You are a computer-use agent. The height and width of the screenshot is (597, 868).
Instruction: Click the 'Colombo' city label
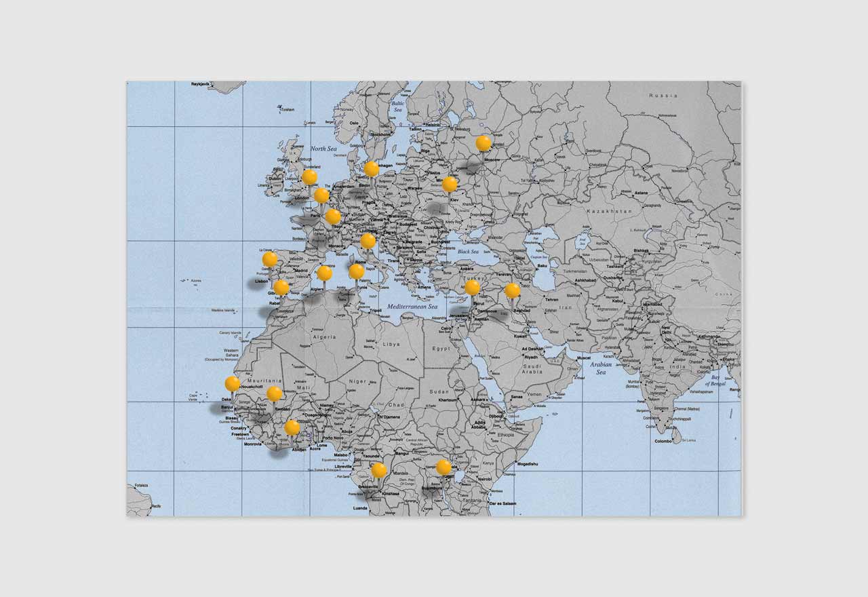coord(663,441)
